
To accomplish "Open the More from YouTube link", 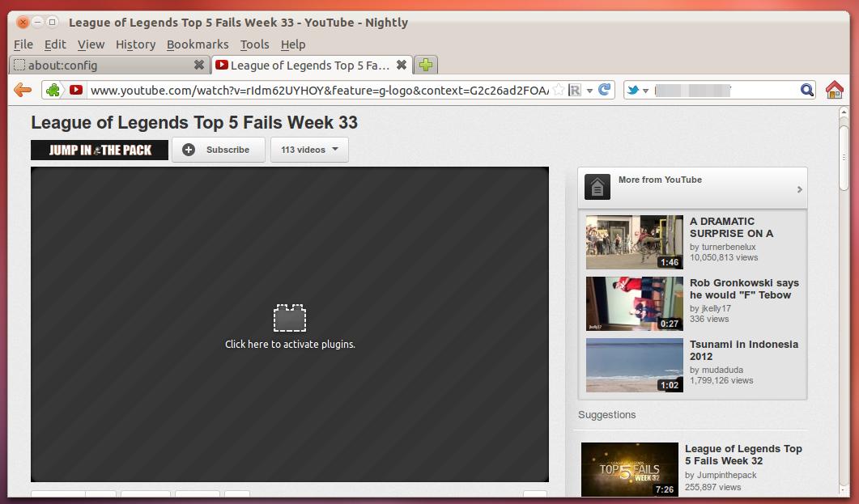I will click(660, 180).
